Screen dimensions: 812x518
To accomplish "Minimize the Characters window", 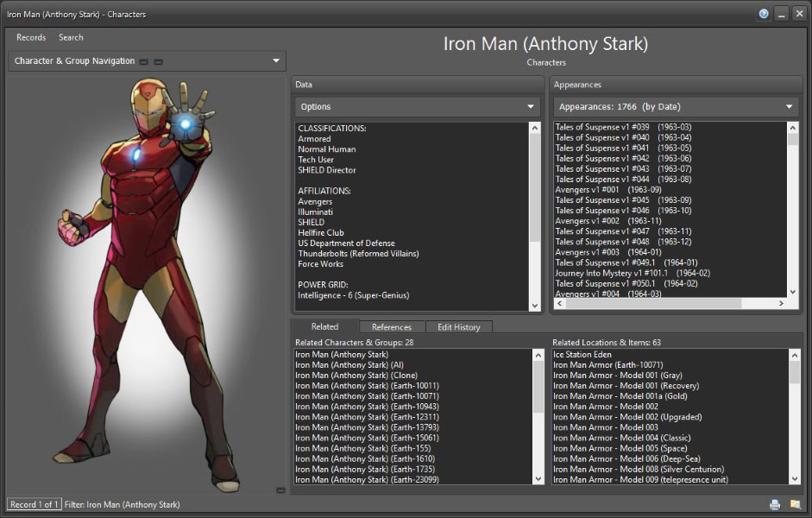I will [782, 15].
